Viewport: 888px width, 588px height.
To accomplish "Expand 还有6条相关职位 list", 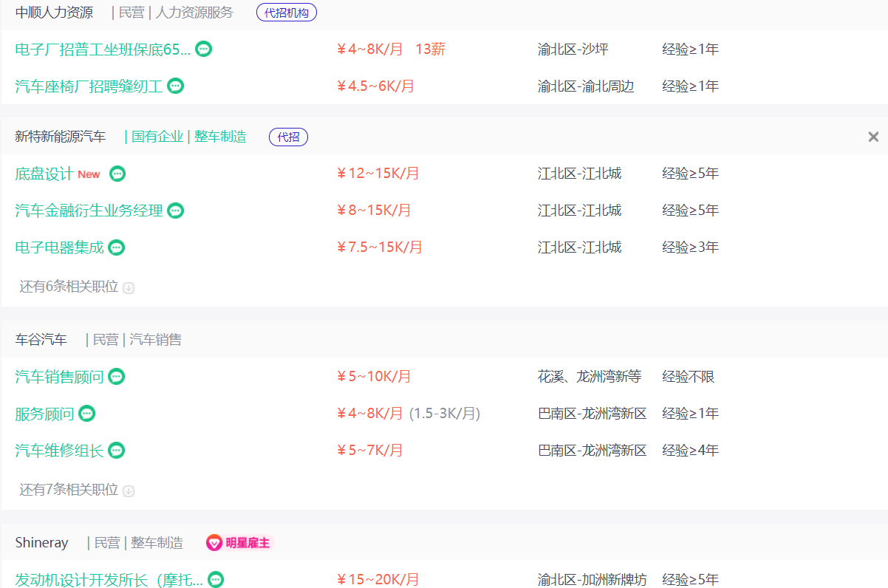I will coord(76,287).
